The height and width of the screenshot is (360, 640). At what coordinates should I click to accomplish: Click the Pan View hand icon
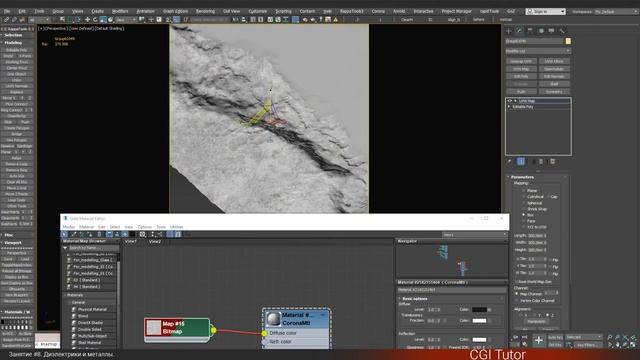point(617,345)
